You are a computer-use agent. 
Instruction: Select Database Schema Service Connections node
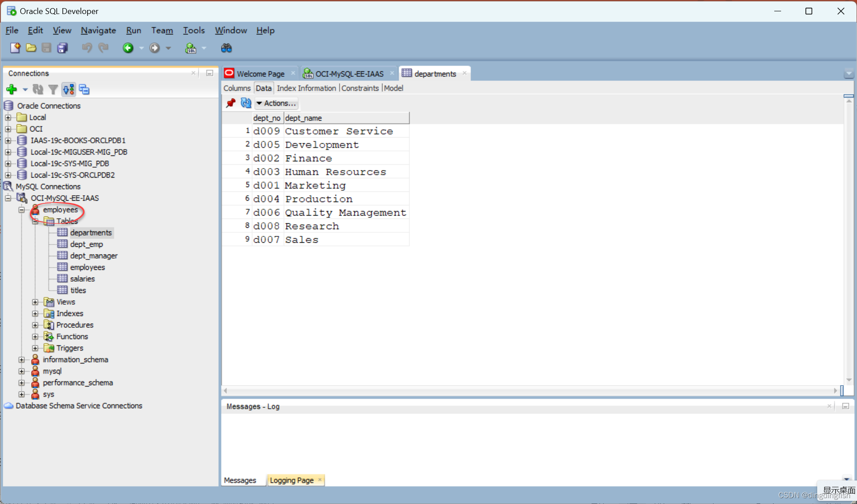click(x=79, y=406)
